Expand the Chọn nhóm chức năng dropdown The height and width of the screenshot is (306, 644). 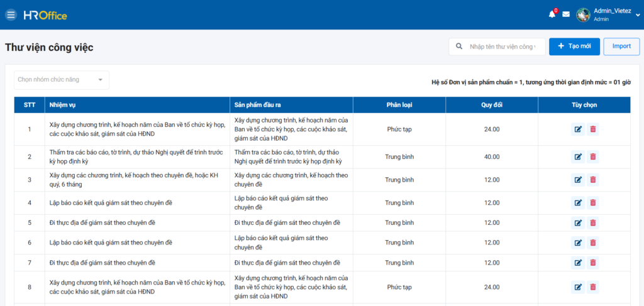[62, 80]
